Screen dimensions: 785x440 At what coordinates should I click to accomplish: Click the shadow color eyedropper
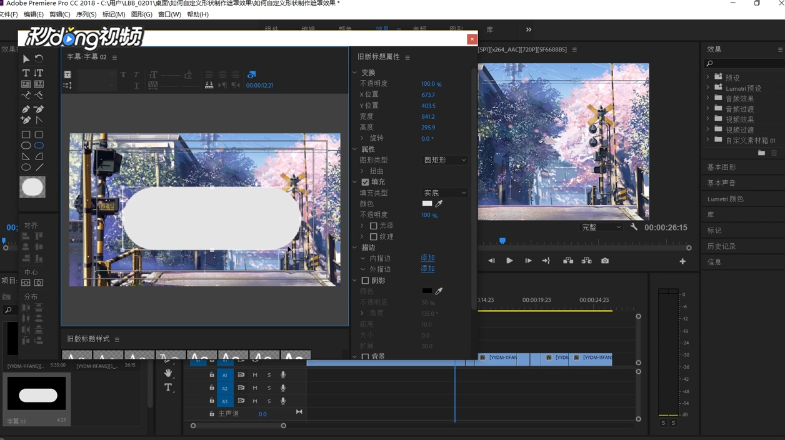[x=439, y=291]
